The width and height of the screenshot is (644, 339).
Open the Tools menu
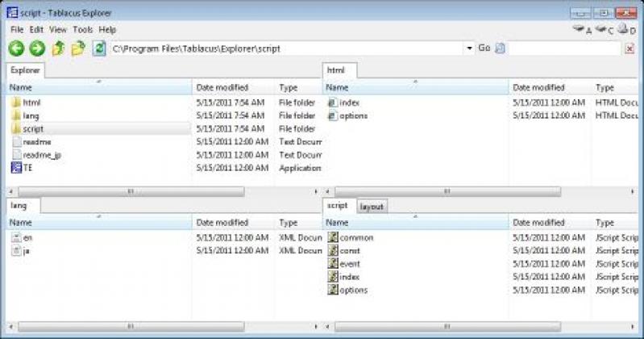(x=82, y=30)
